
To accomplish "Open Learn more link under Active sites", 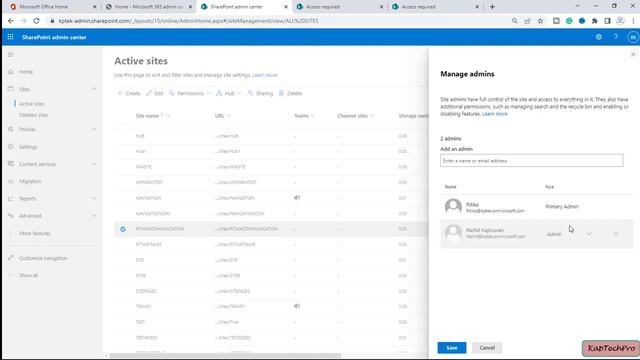I will click(x=264, y=75).
